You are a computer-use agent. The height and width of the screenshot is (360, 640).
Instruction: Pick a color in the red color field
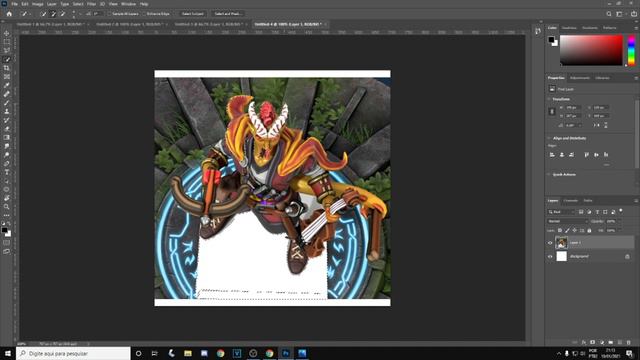(591, 50)
